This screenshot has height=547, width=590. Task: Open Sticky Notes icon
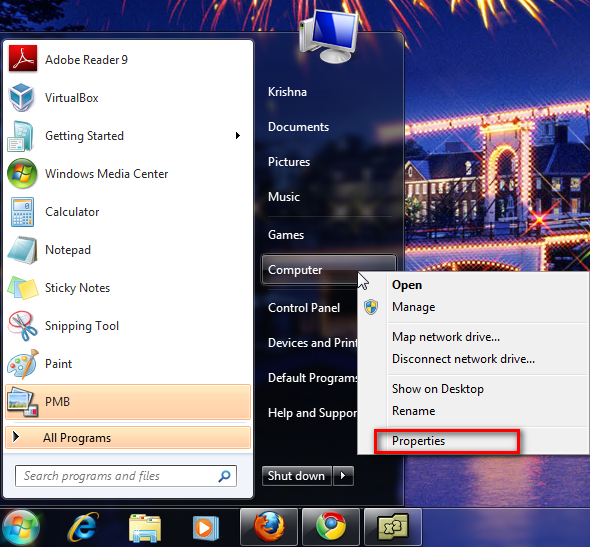[23, 288]
